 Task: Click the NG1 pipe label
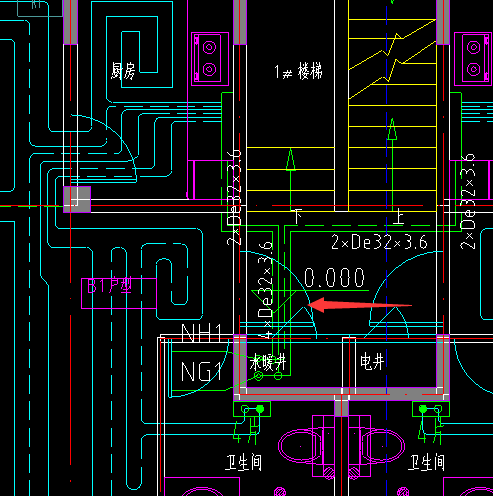coord(201,371)
